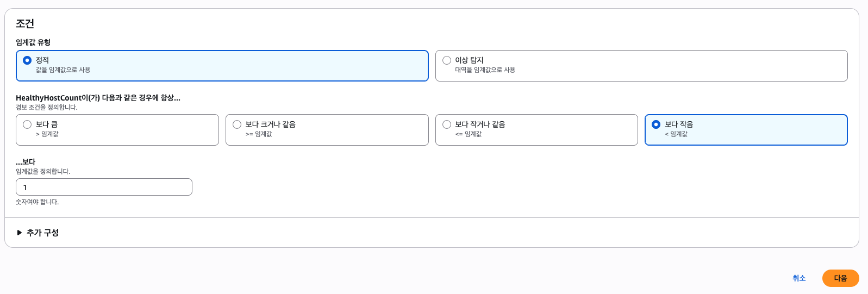The image size is (868, 294).
Task: Click the orange 다음 button
Action: (x=840, y=278)
